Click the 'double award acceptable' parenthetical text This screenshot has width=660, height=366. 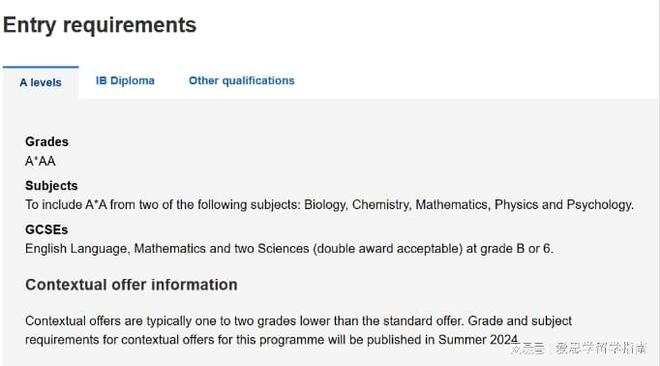click(x=388, y=249)
